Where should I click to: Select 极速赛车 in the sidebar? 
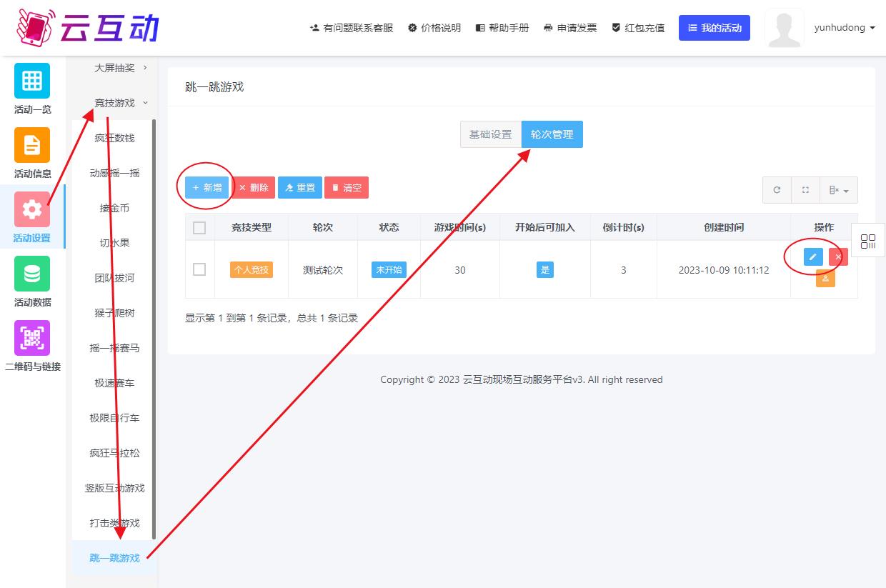114,383
